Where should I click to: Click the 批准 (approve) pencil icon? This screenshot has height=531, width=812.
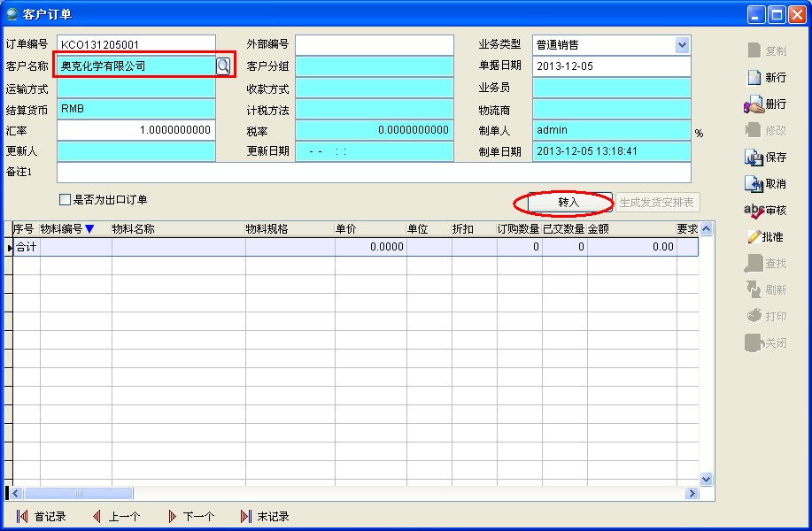(754, 237)
